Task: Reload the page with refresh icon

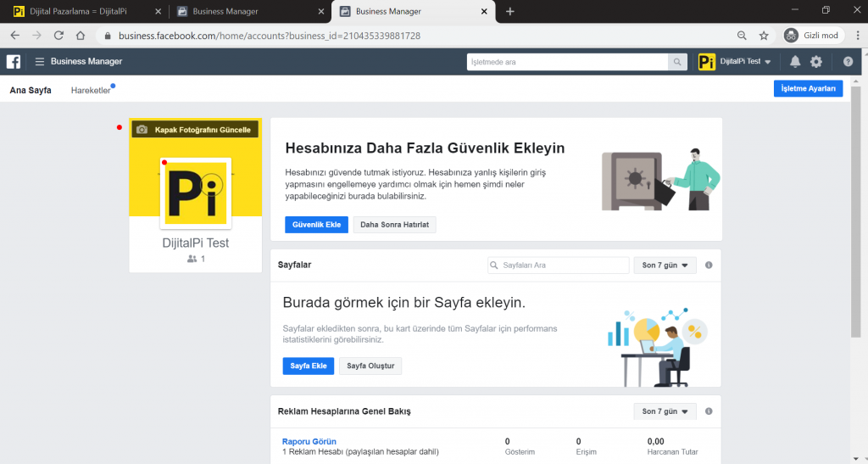Action: click(x=58, y=36)
